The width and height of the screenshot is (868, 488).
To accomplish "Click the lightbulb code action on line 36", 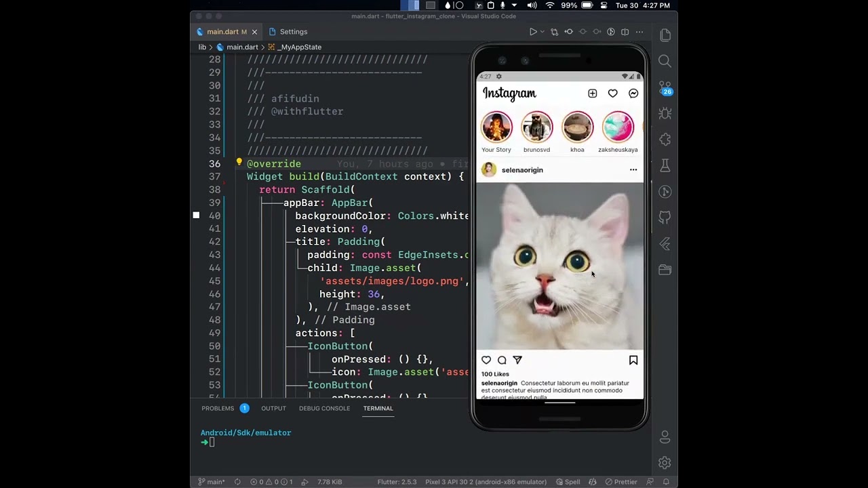I will pos(239,163).
